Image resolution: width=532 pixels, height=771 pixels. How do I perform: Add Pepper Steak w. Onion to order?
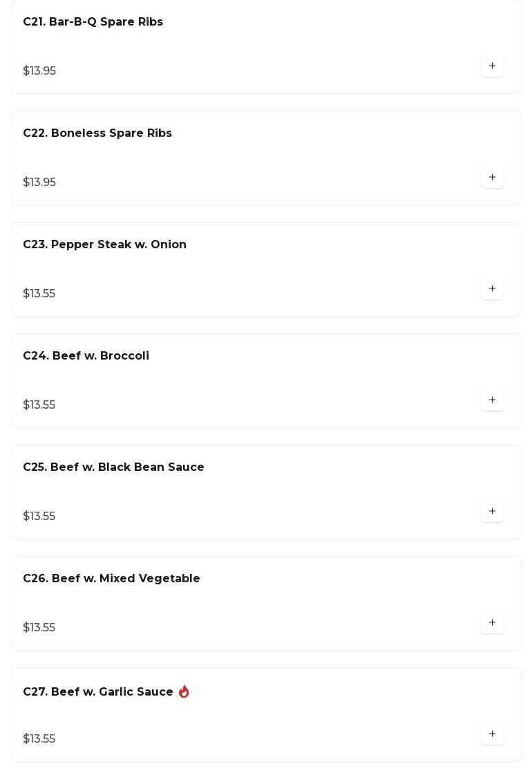click(x=492, y=289)
